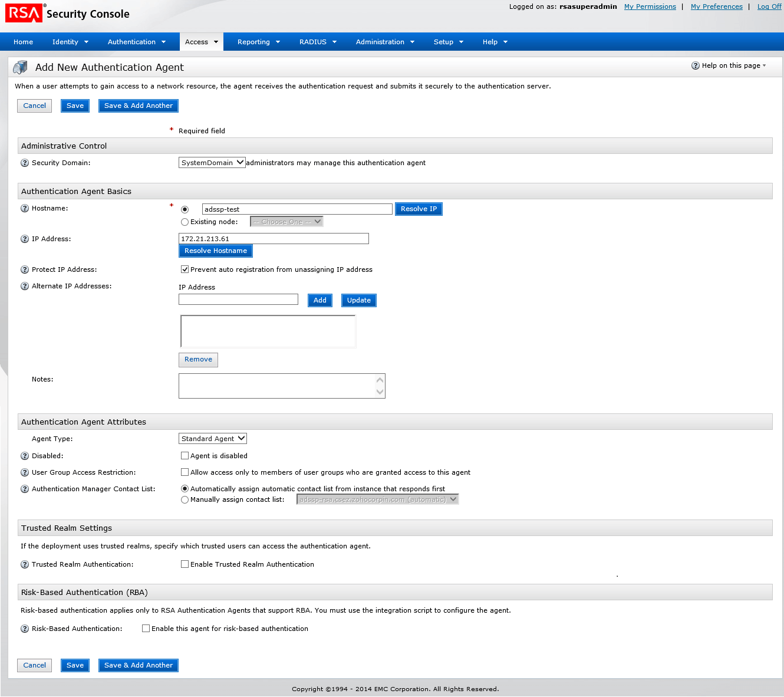This screenshot has height=697, width=784.
Task: Click the Add New Authentication Agent page icon
Action: click(19, 67)
